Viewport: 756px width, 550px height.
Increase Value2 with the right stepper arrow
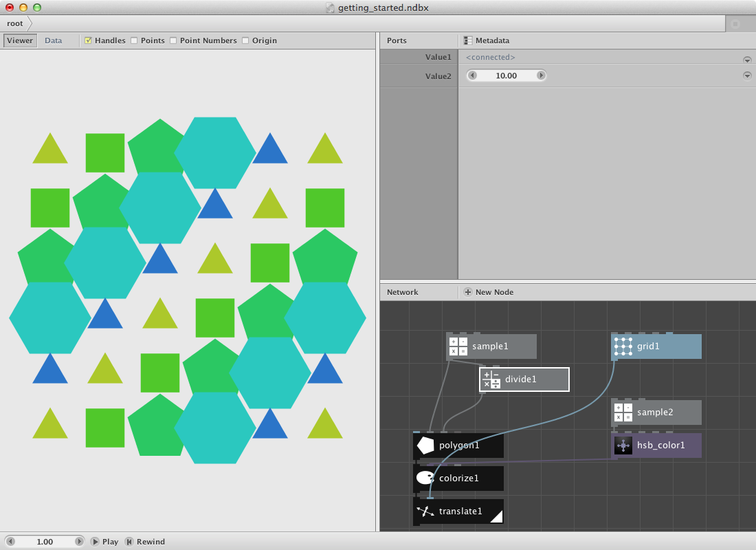pos(541,76)
